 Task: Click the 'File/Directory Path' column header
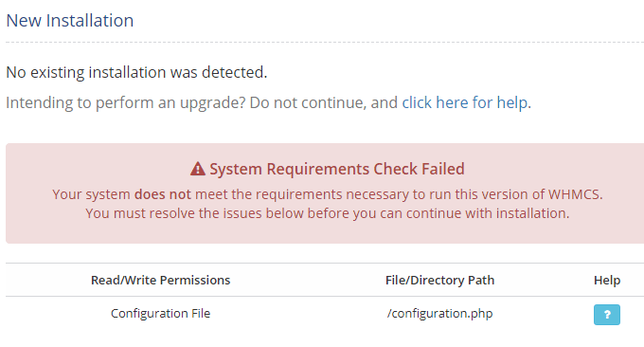[439, 280]
